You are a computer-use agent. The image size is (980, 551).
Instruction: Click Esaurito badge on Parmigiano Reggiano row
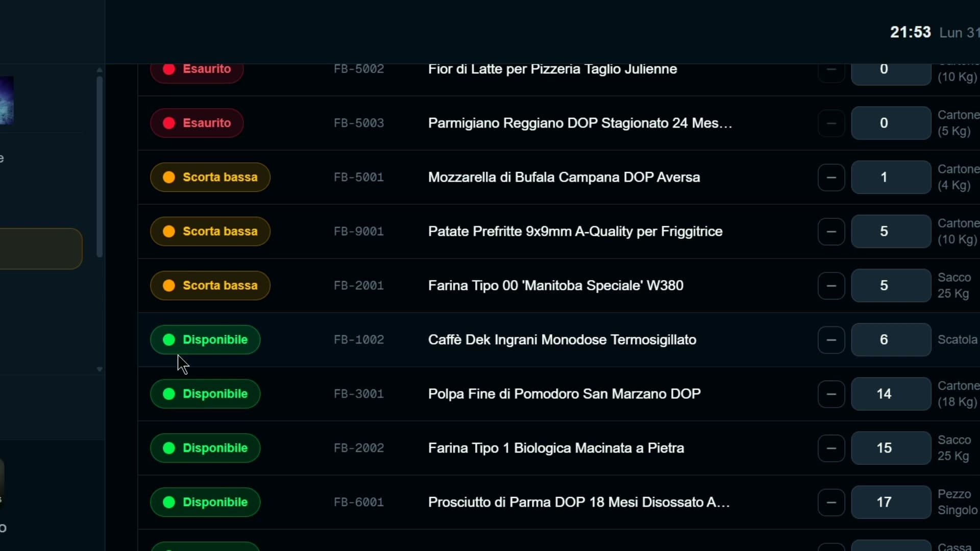197,123
